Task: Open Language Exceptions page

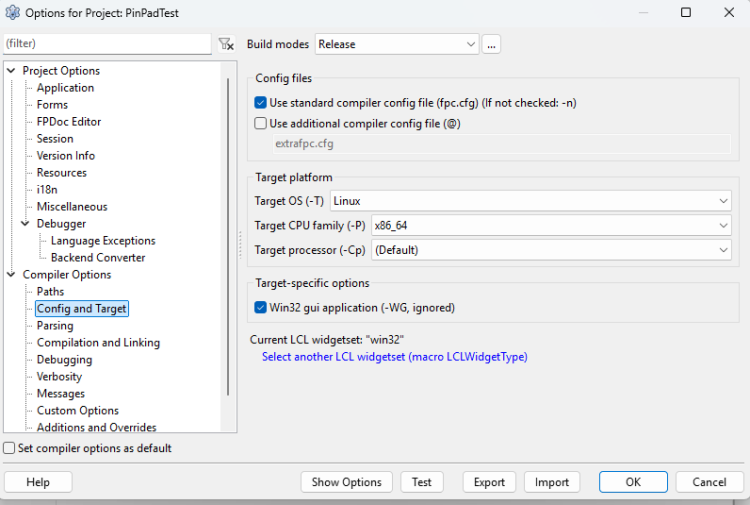Action: click(x=103, y=241)
